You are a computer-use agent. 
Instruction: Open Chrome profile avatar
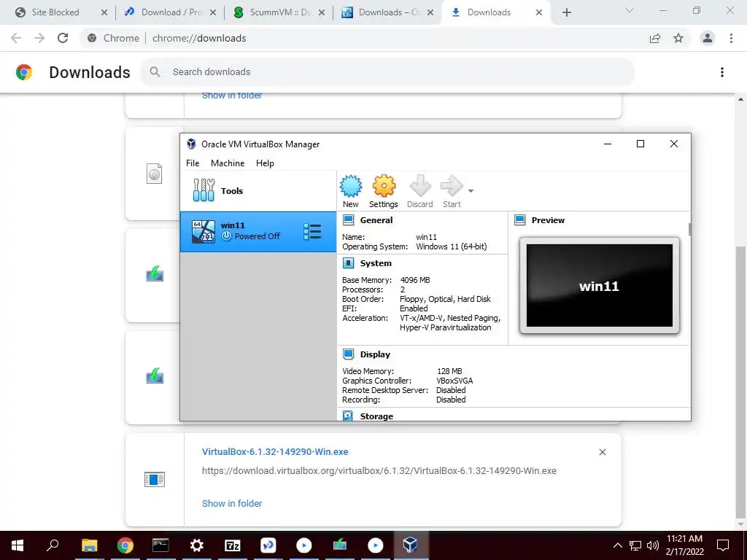point(708,38)
